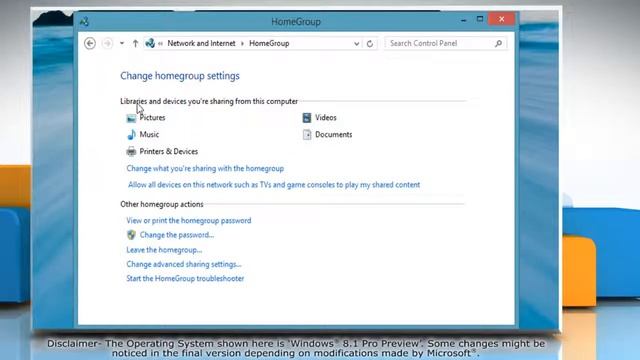
Task: Click the HomeGroup window title icon
Action: pos(84,22)
